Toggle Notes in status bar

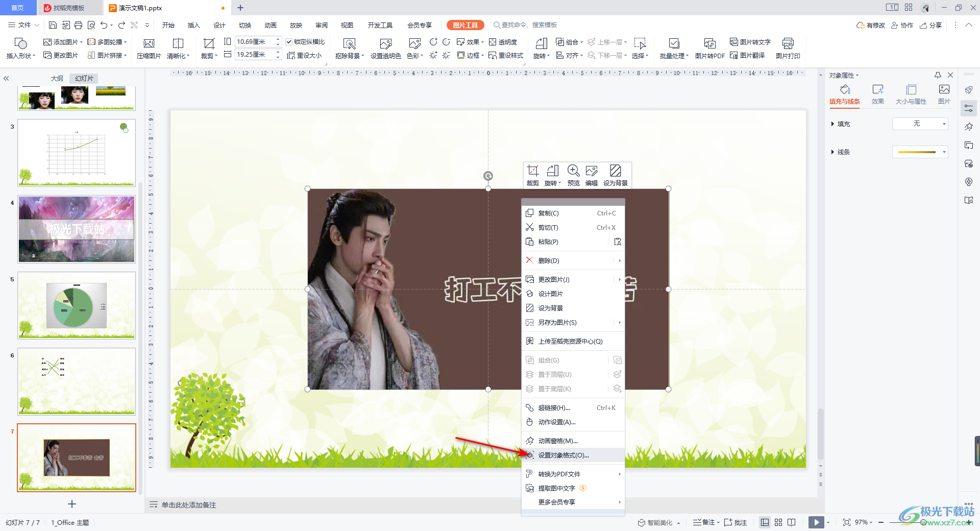click(705, 522)
